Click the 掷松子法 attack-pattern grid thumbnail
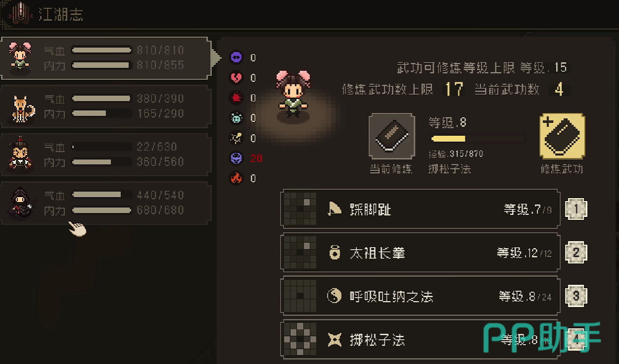The height and width of the screenshot is (364, 619). tap(300, 340)
